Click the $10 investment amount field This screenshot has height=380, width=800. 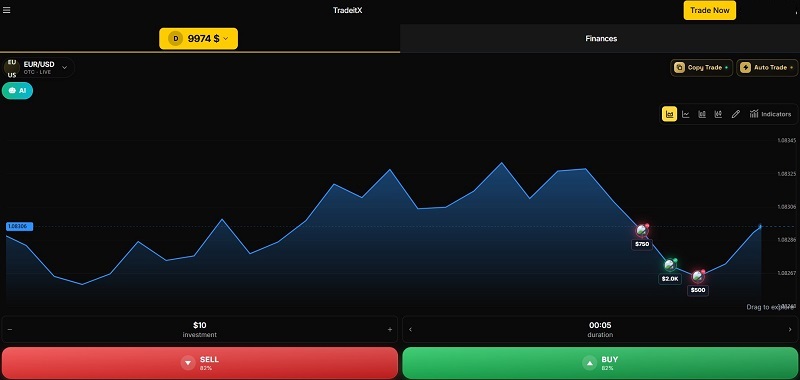tap(199, 329)
